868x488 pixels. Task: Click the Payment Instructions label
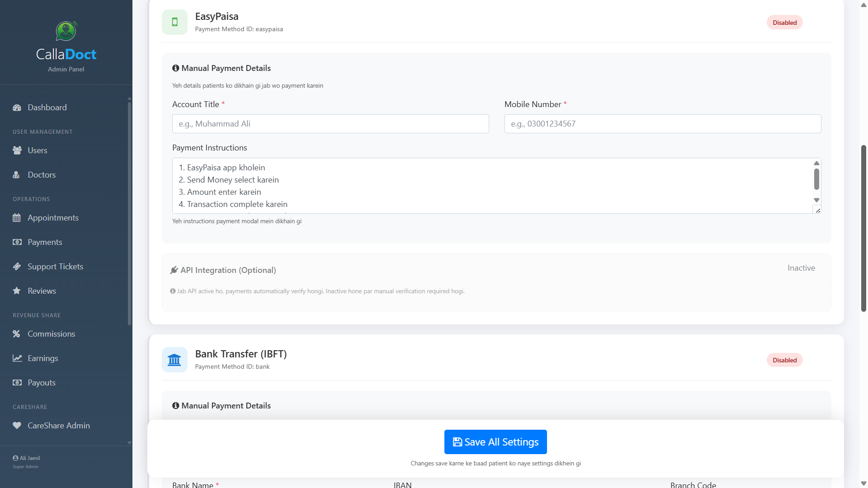210,148
